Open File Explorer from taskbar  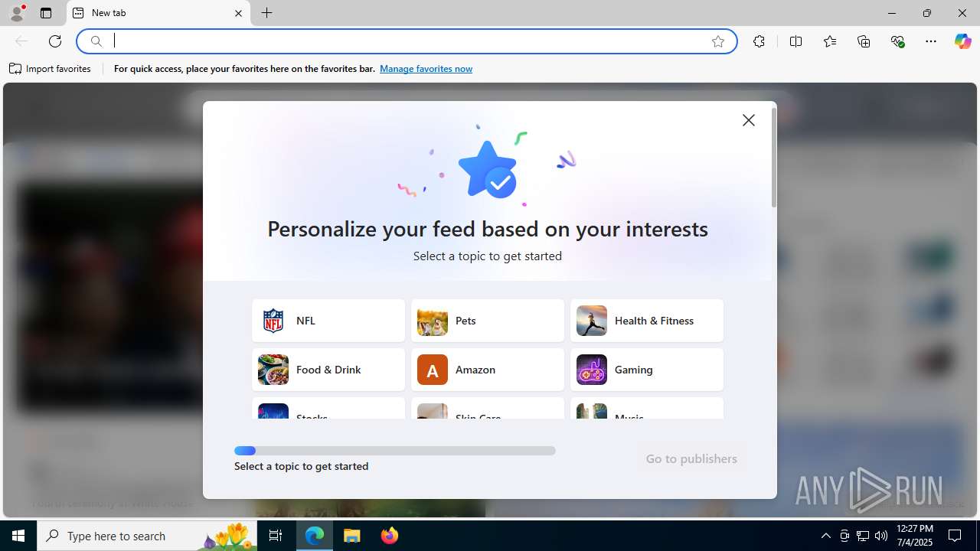point(352,536)
